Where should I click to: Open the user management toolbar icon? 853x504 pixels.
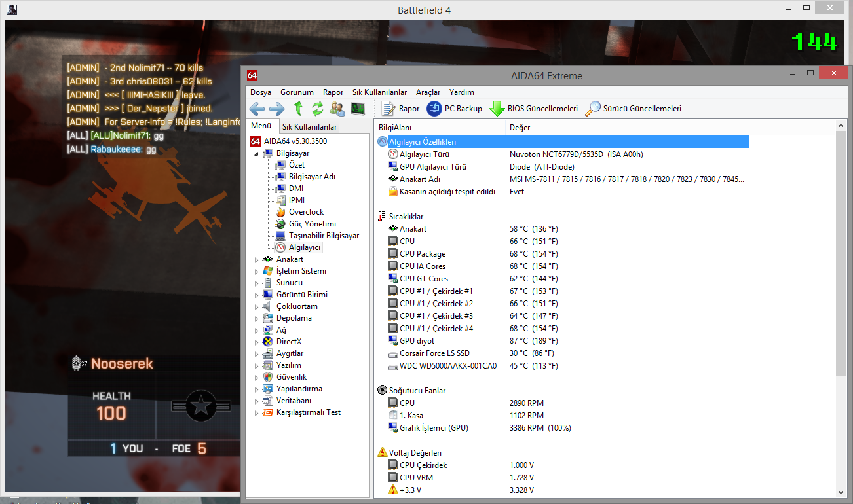[337, 109]
